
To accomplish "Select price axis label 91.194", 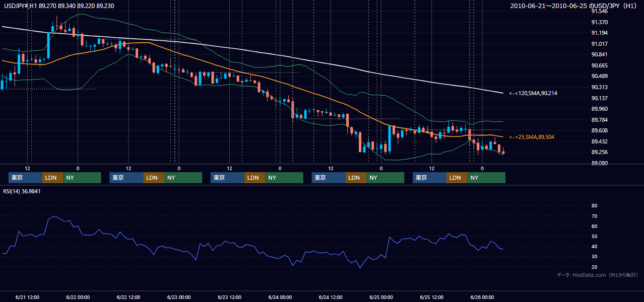I will pyautogui.click(x=600, y=33).
